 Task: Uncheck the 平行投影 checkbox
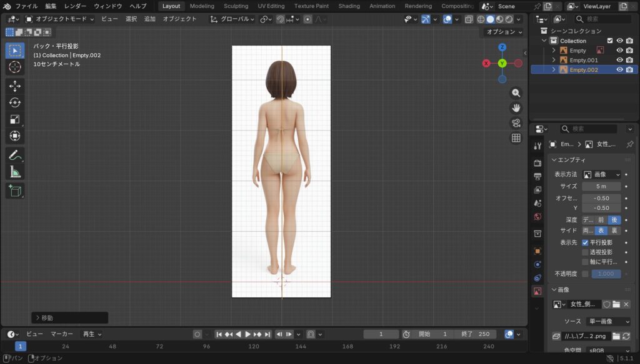tap(585, 242)
